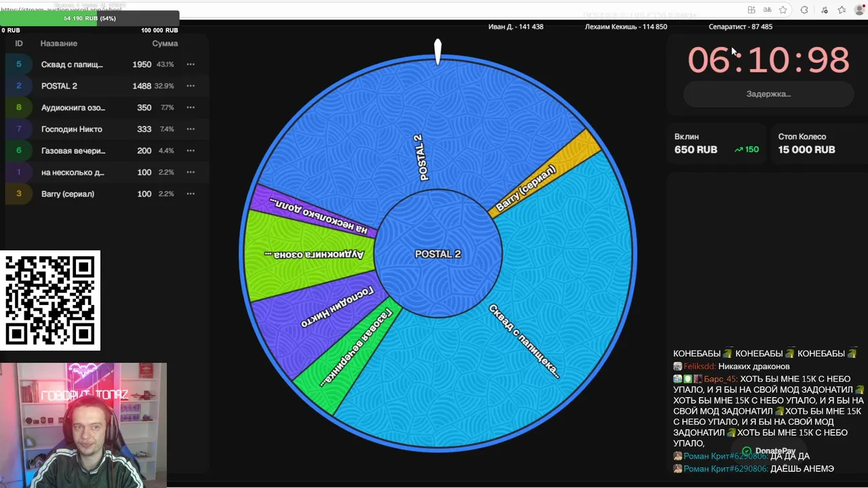Sort list by the Название column header
The height and width of the screenshot is (488, 868).
pyautogui.click(x=58, y=43)
